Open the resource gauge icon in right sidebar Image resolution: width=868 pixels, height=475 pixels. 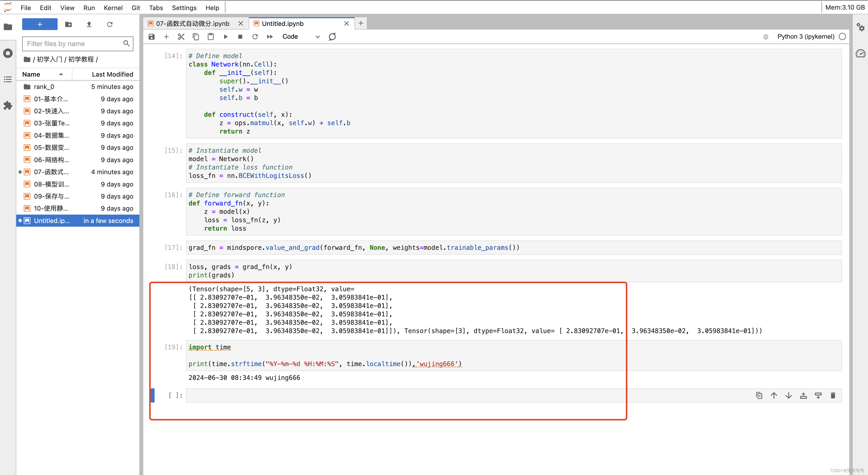click(860, 53)
